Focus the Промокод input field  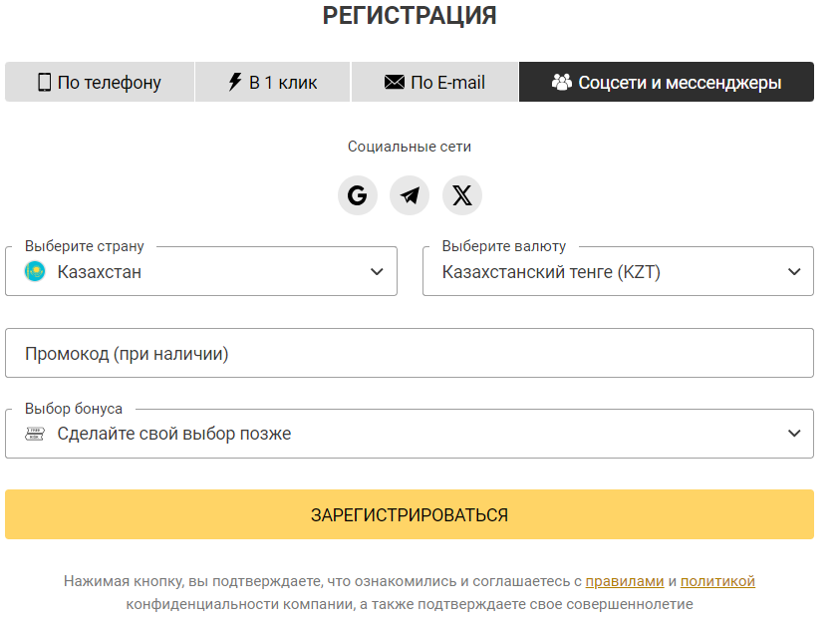tap(409, 353)
